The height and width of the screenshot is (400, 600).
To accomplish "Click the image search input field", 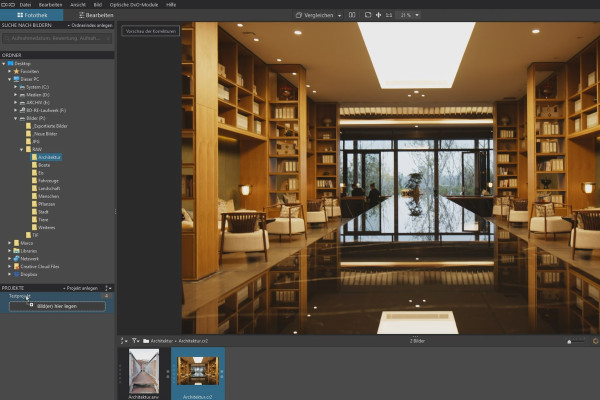I will pos(57,38).
